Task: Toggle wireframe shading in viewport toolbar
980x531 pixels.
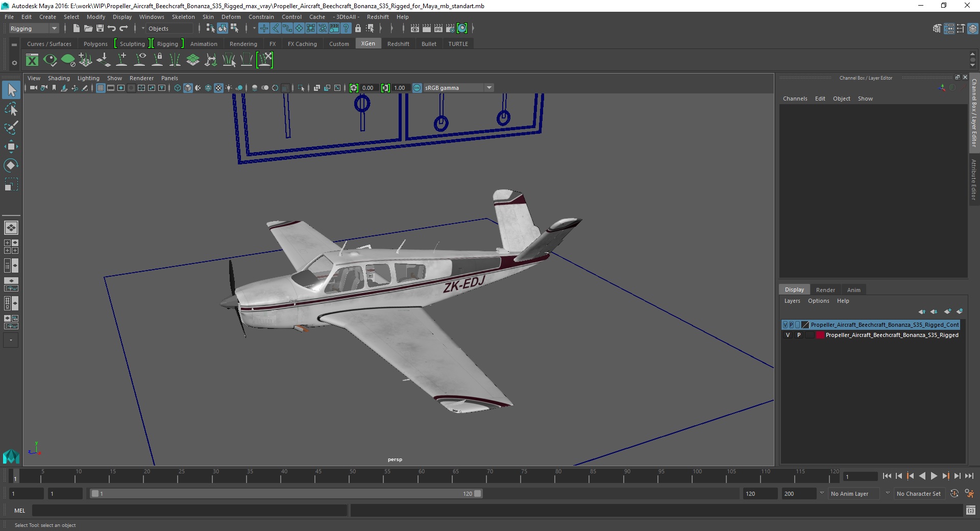Action: 178,88
